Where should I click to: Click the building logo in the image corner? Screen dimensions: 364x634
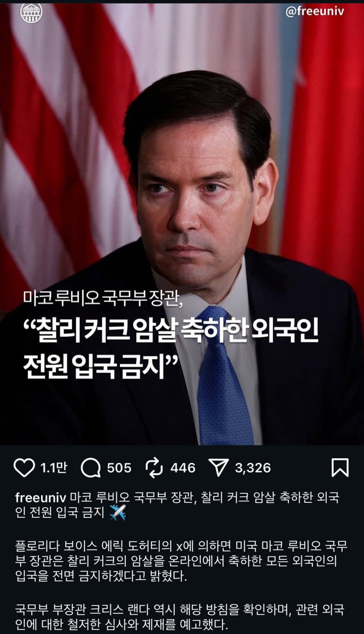pyautogui.click(x=32, y=14)
